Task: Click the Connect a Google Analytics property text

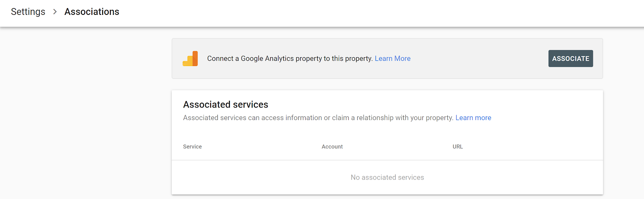Action: (290, 58)
